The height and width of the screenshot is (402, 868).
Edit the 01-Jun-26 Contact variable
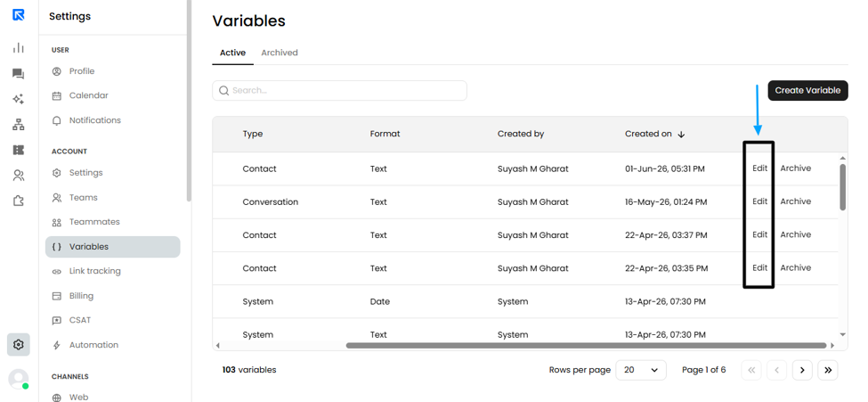(x=760, y=168)
